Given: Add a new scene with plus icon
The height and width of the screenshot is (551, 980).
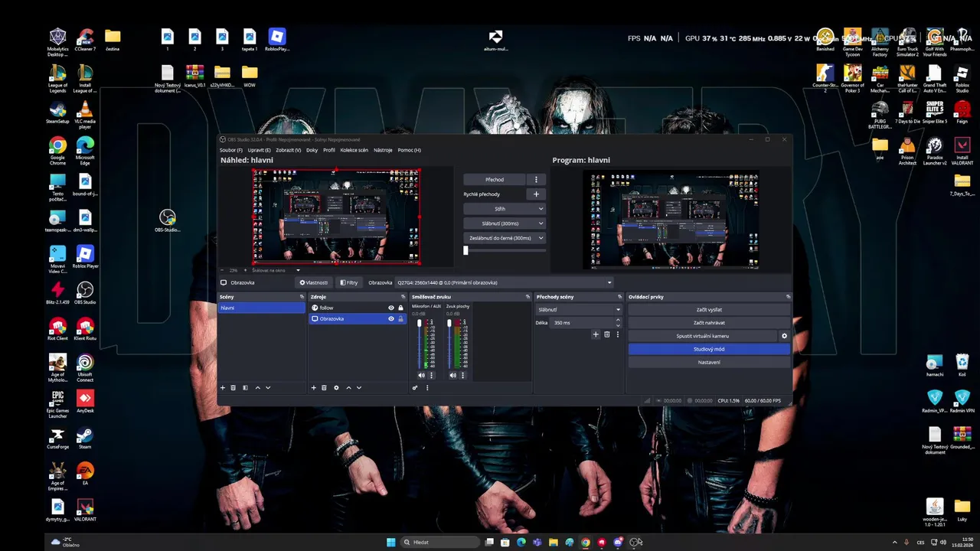Looking at the screenshot, I should pyautogui.click(x=223, y=387).
